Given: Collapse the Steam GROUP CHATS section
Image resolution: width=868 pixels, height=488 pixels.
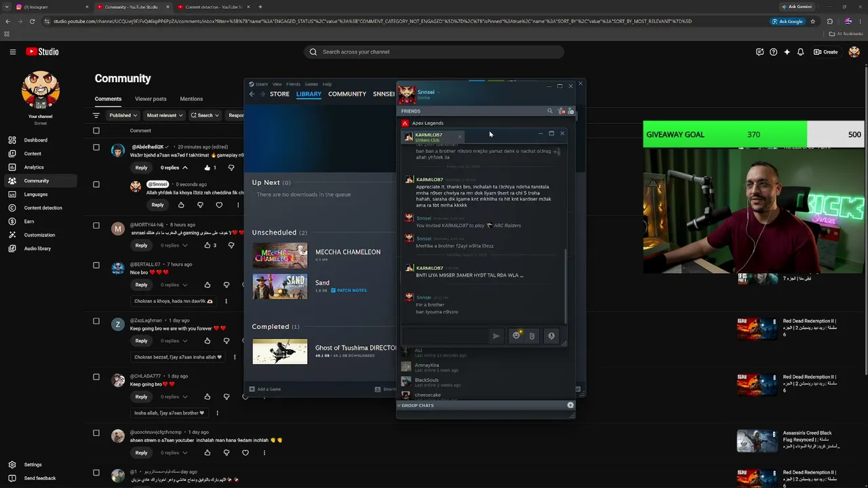Looking at the screenshot, I should click(399, 405).
